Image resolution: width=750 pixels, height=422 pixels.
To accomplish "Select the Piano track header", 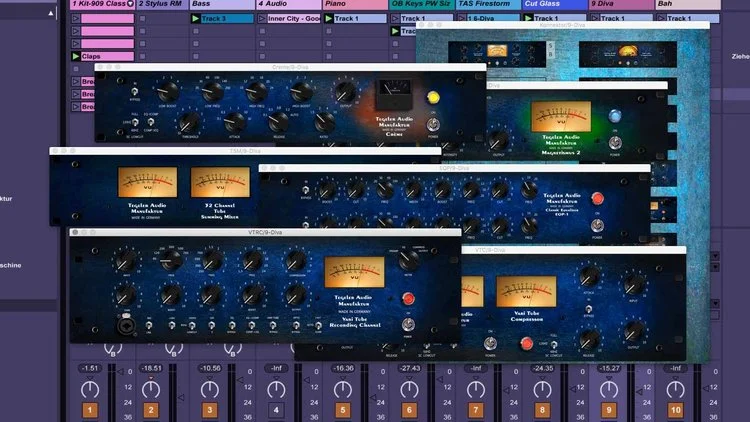I will (355, 4).
